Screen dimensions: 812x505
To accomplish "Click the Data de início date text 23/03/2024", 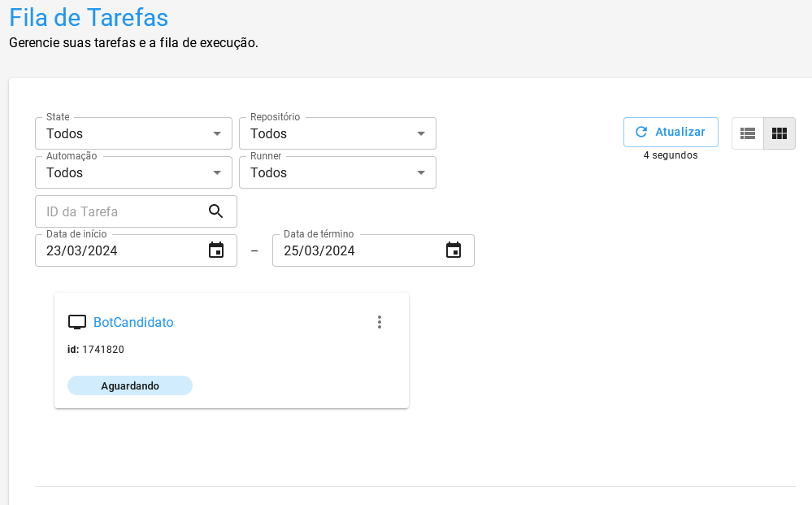I will tap(82, 250).
